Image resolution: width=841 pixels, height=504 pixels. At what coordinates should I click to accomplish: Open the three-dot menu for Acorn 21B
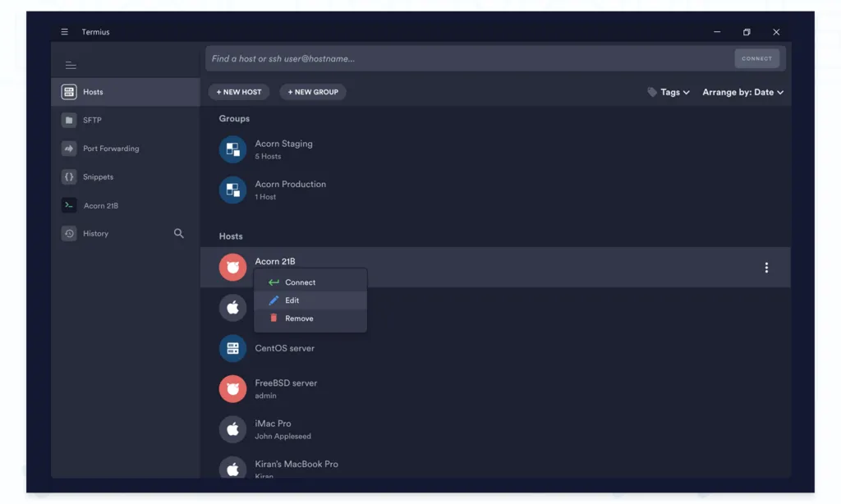[x=766, y=268]
